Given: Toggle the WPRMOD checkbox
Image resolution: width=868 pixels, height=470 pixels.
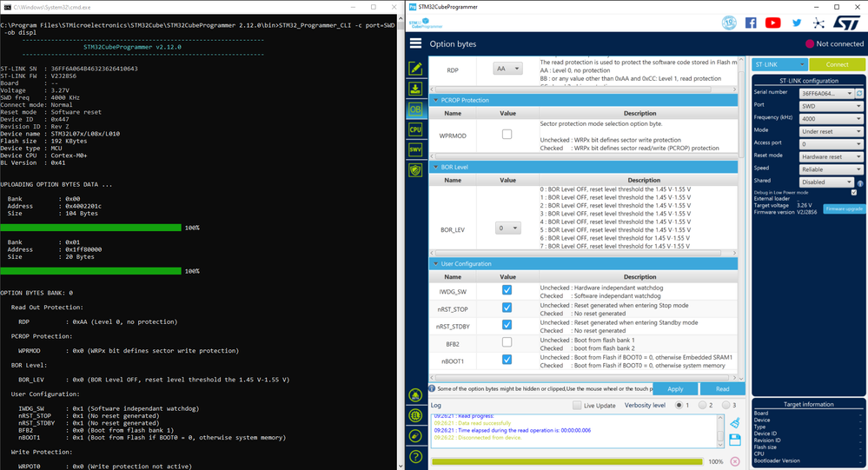Looking at the screenshot, I should 507,135.
